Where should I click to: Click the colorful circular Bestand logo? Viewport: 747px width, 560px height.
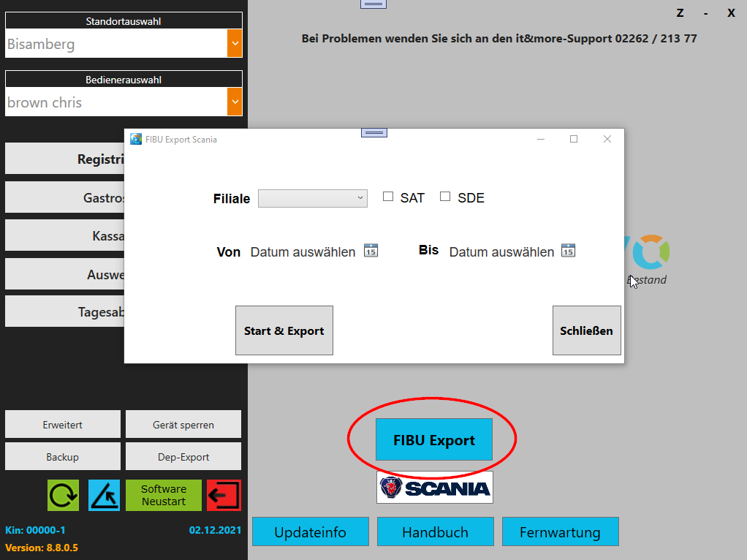(651, 252)
